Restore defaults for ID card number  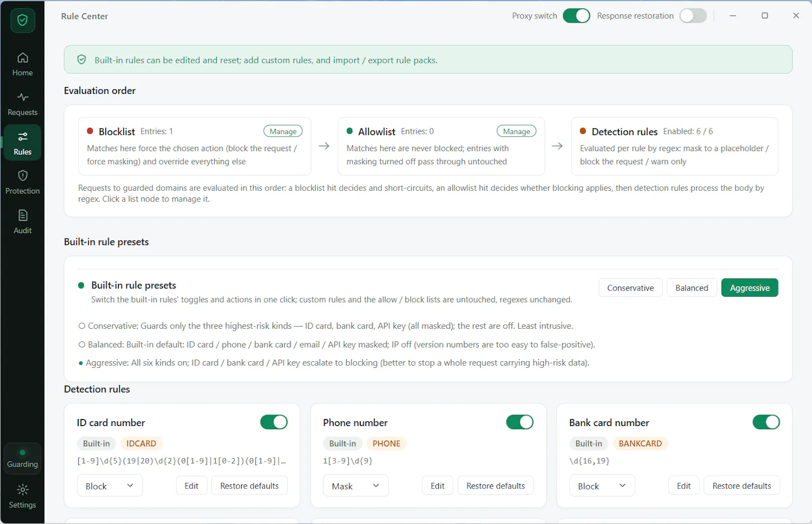tap(249, 486)
